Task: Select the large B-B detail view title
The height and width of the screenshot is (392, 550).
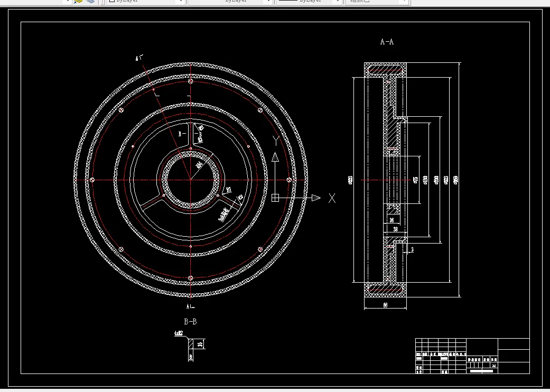Action: [x=190, y=321]
